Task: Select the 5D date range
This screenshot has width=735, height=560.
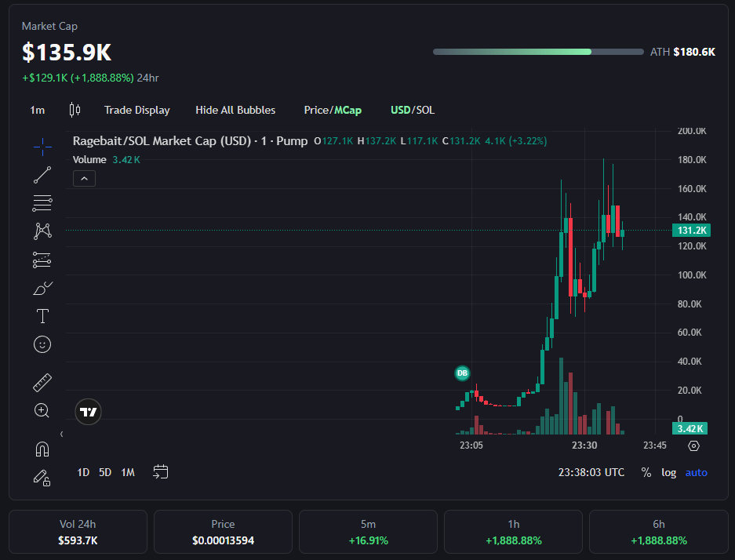Action: click(x=105, y=472)
